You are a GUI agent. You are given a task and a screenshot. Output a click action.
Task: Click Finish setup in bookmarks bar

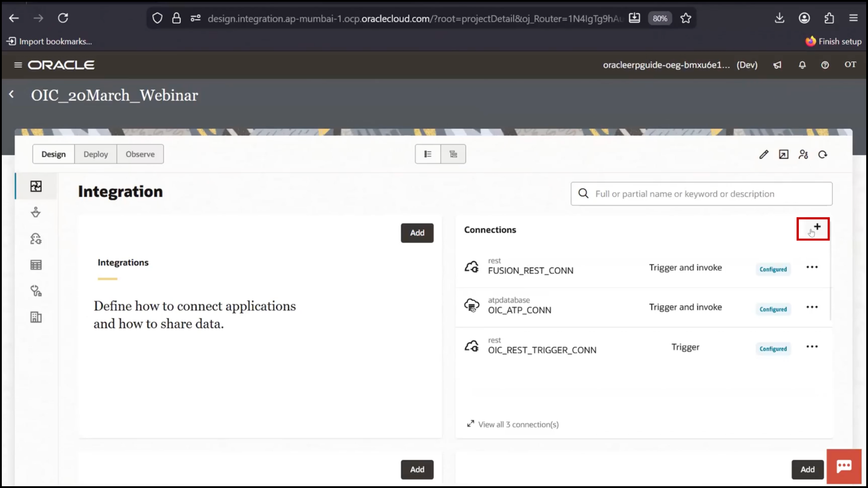834,42
